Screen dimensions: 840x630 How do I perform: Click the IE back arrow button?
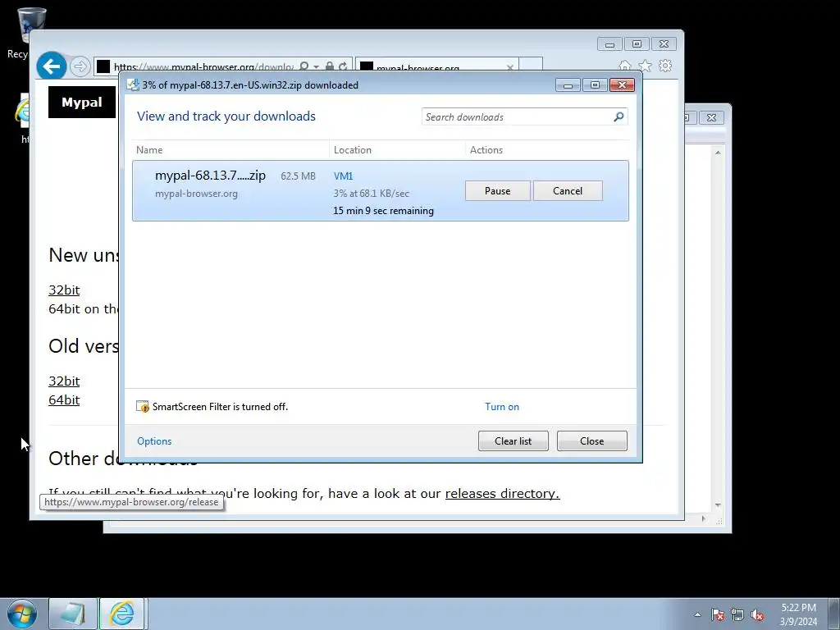point(52,66)
